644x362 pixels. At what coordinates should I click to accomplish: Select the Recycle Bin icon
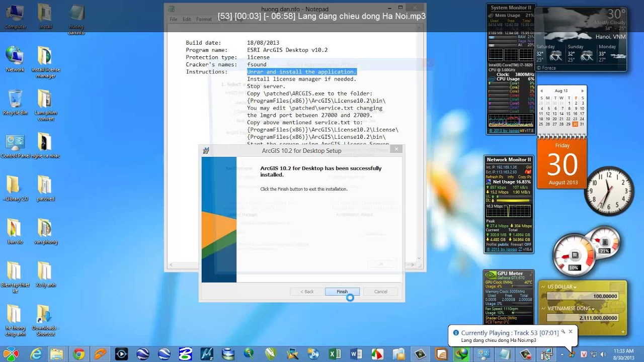15,103
